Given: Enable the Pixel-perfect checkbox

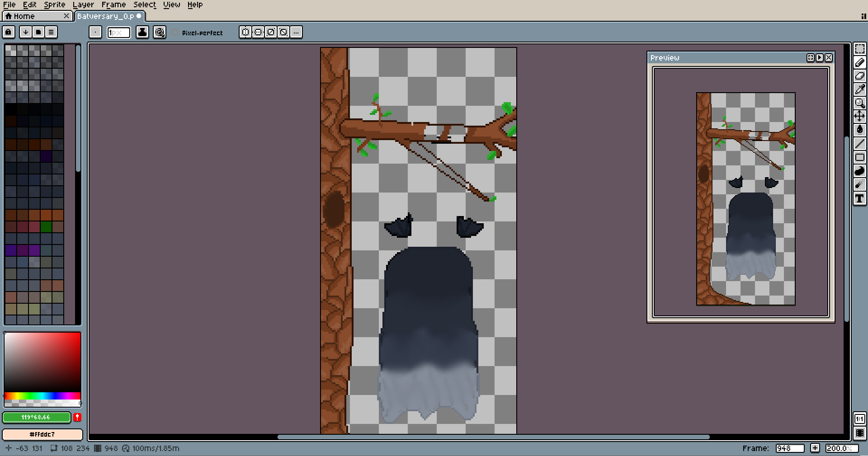Looking at the screenshot, I should pyautogui.click(x=175, y=33).
